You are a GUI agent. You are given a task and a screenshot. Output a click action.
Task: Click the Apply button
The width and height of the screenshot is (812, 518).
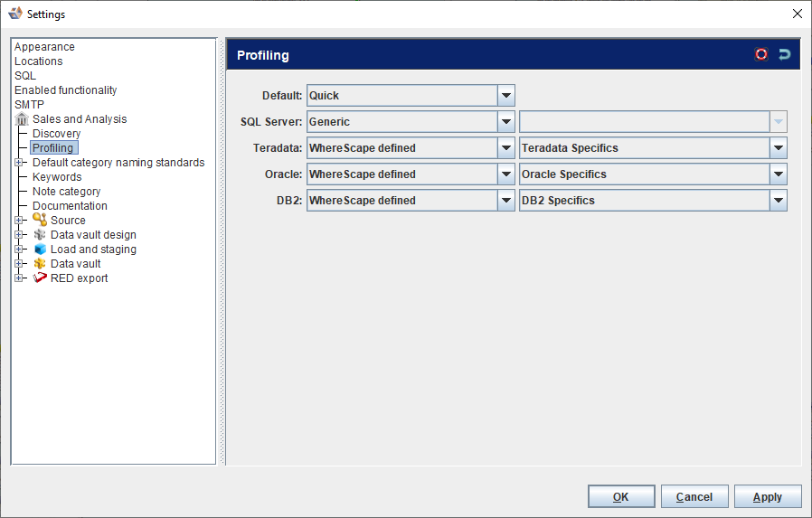point(768,496)
